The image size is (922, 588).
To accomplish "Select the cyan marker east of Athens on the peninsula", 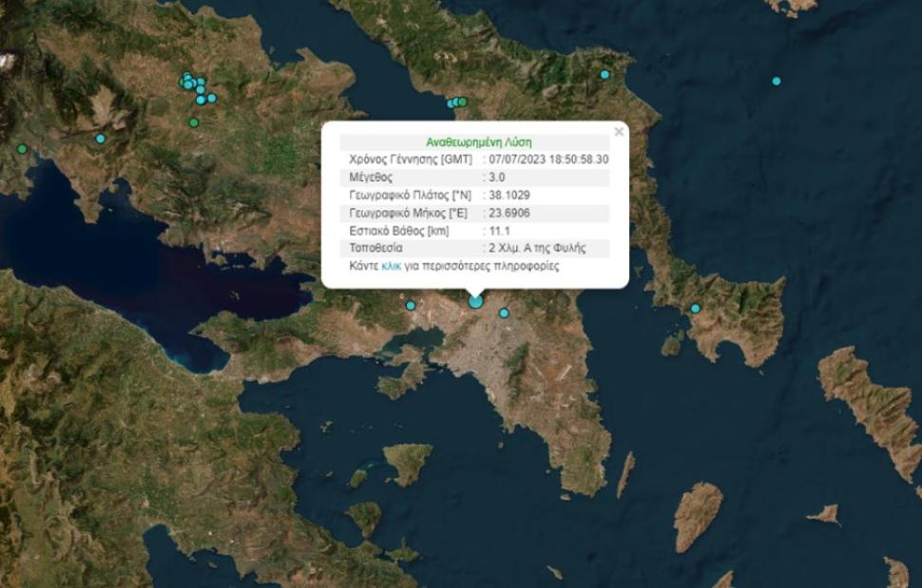I will [695, 308].
